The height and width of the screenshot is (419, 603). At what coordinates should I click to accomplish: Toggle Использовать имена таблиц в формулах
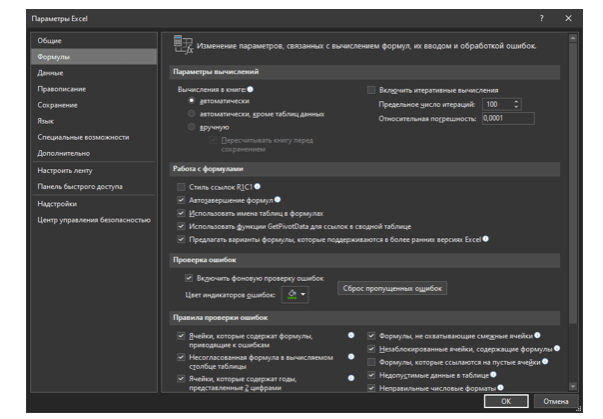tap(181, 213)
